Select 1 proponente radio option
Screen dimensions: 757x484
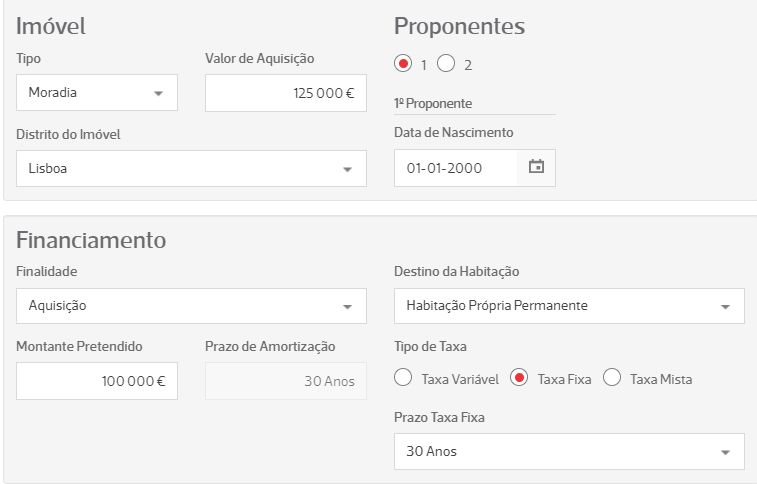click(x=403, y=64)
